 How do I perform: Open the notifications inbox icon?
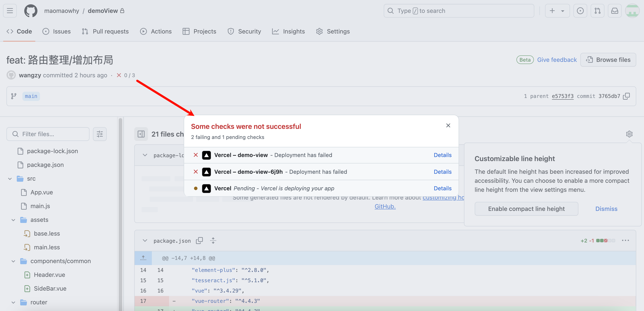tap(615, 11)
